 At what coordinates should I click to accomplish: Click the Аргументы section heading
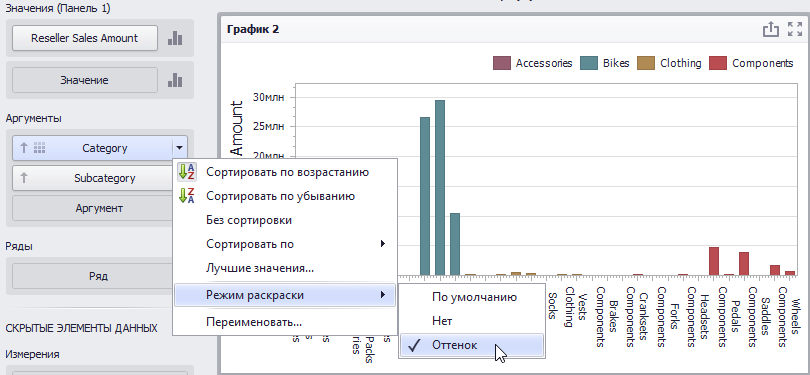pos(34,119)
